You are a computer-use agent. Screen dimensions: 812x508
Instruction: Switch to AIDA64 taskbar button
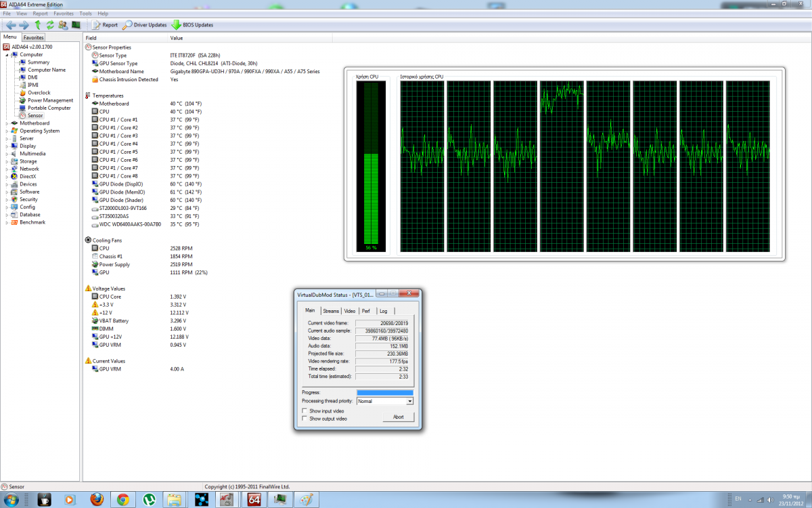point(254,500)
